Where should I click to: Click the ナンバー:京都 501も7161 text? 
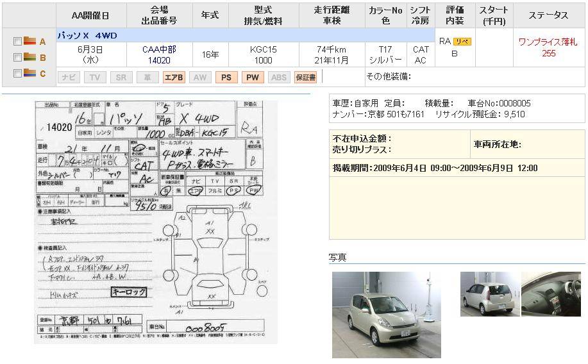click(x=378, y=114)
